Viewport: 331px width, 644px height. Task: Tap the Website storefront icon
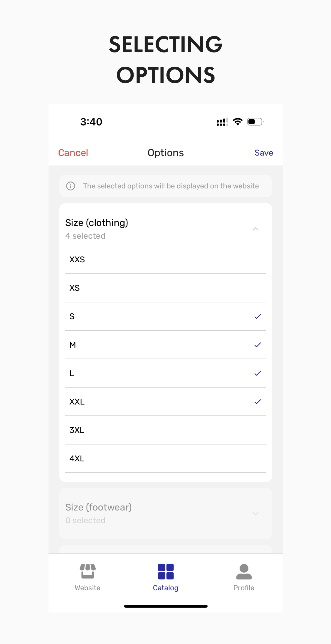coord(88,571)
